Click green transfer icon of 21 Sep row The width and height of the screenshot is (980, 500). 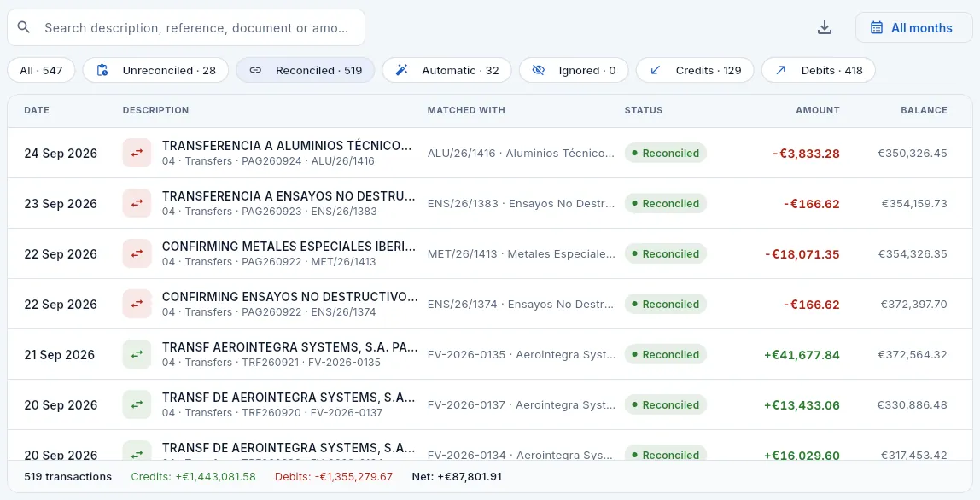click(137, 354)
